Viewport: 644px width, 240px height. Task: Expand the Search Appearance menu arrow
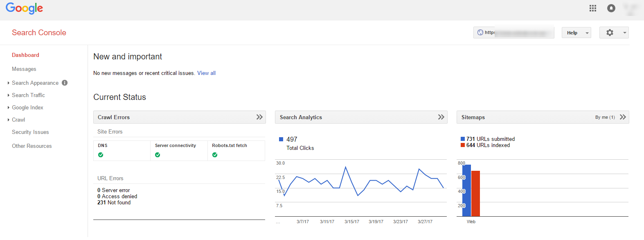click(9, 83)
